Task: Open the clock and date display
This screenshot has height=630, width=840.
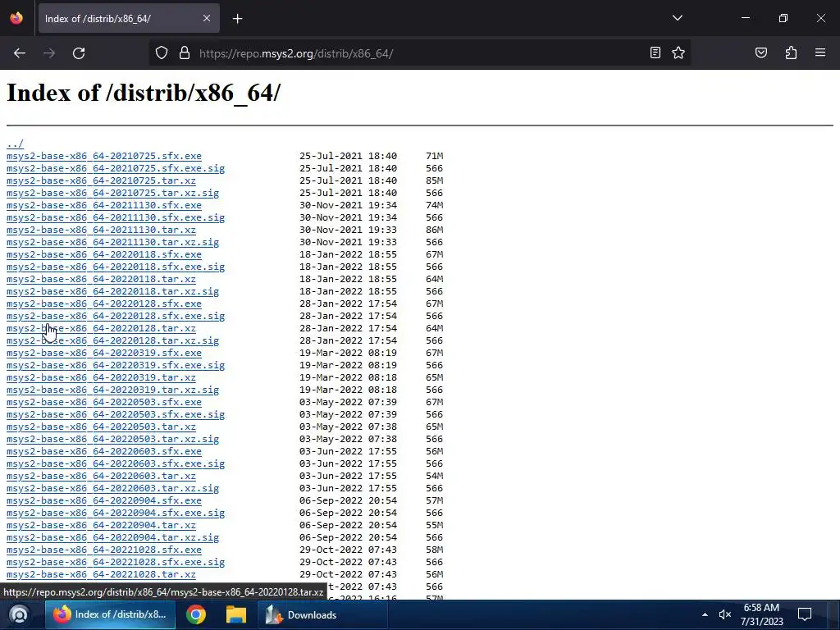Action: click(761, 614)
